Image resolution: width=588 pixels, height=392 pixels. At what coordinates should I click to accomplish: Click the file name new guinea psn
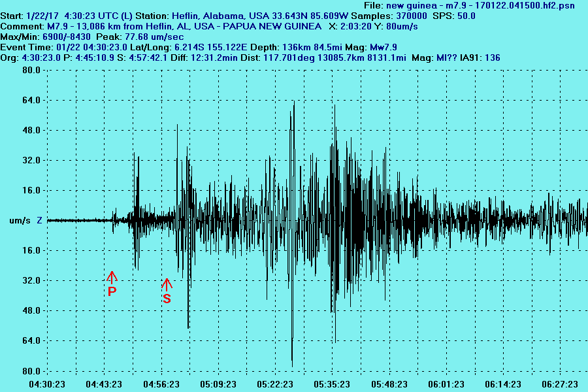480,6
